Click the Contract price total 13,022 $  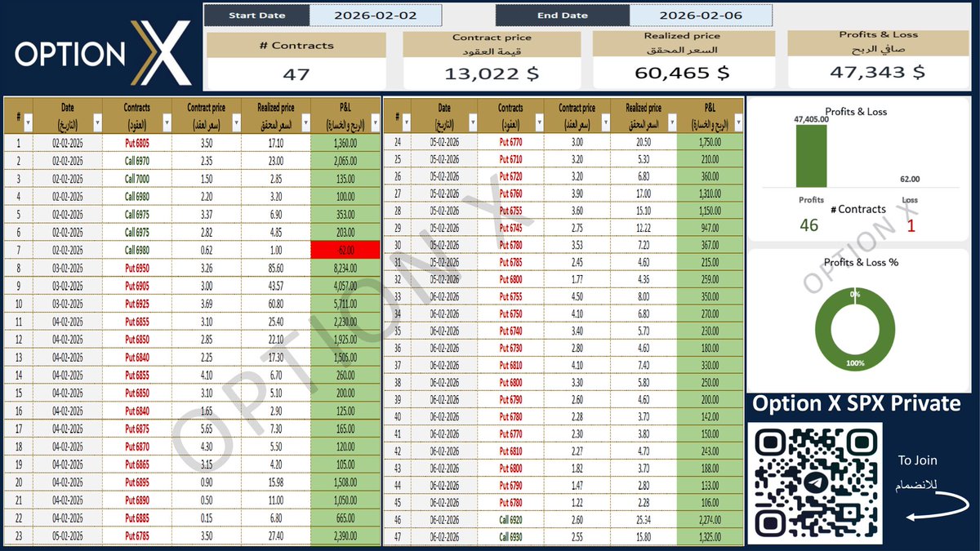[x=491, y=73]
